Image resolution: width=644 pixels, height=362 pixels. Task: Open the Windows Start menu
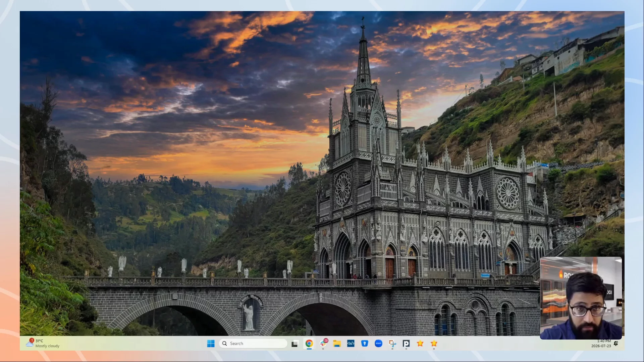point(211,344)
